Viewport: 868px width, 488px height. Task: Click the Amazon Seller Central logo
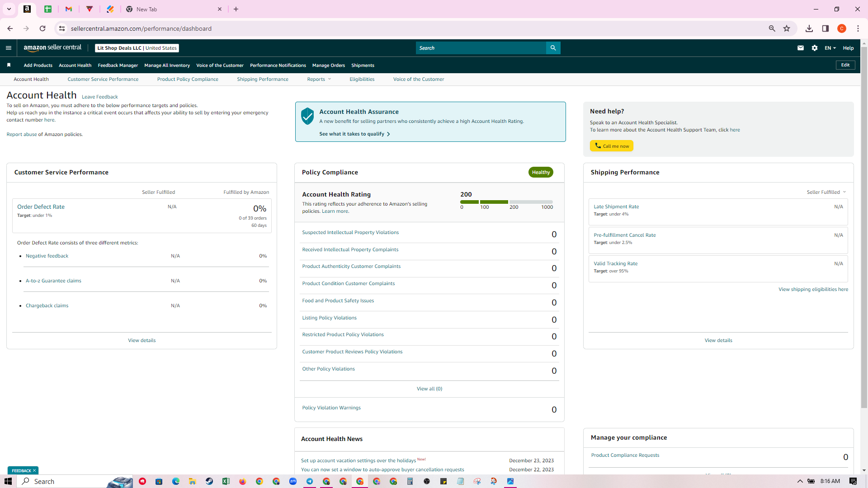pyautogui.click(x=52, y=48)
